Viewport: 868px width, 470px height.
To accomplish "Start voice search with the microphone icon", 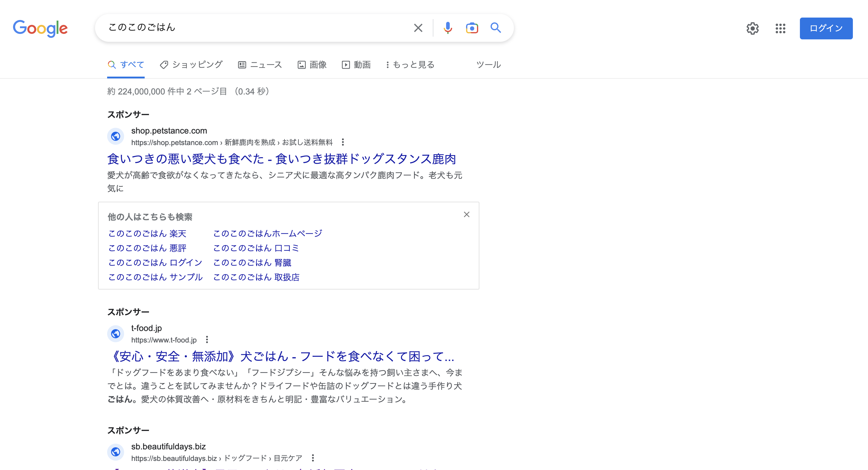I will [448, 28].
